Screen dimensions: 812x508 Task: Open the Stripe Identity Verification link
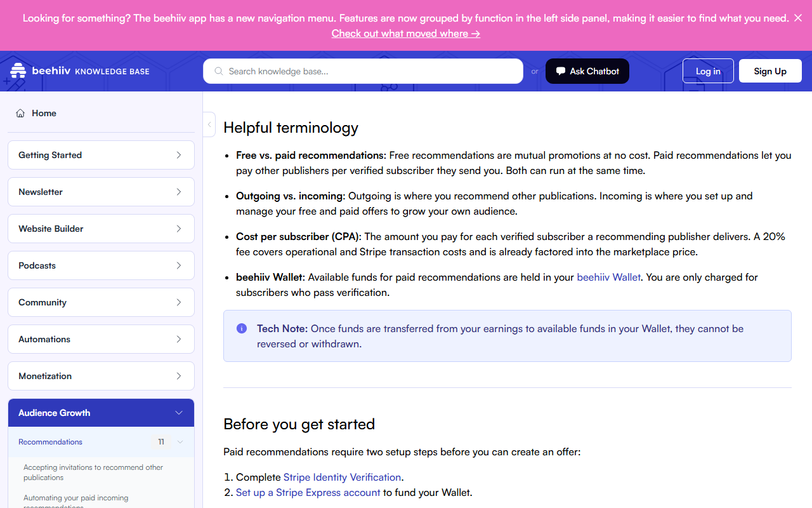pyautogui.click(x=342, y=477)
